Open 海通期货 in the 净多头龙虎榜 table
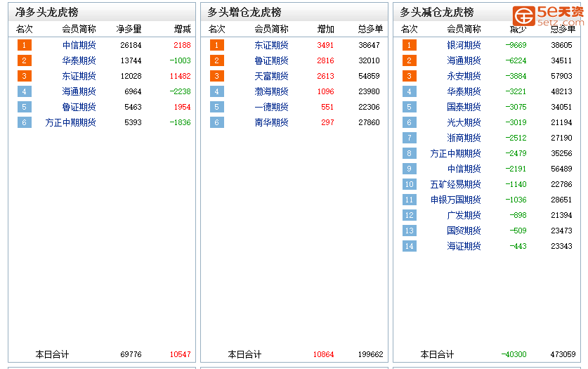 (x=79, y=91)
